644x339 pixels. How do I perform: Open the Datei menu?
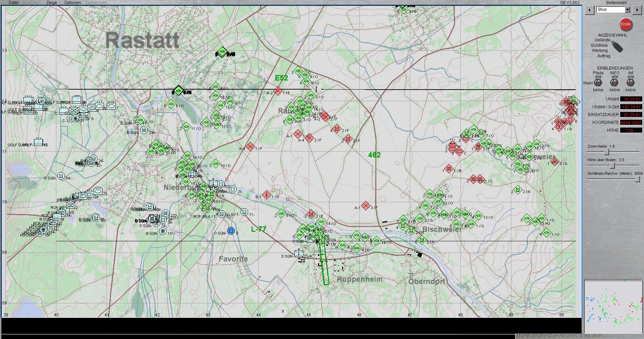pos(14,2)
